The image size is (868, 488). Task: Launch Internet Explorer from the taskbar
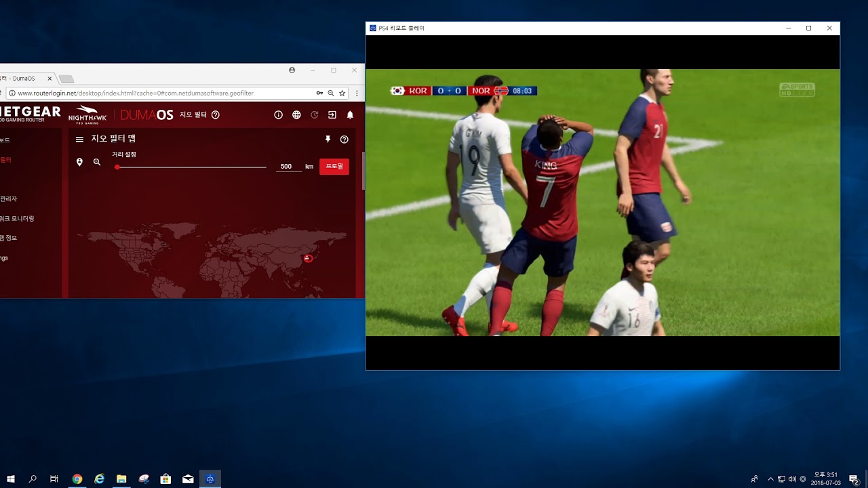pyautogui.click(x=100, y=479)
